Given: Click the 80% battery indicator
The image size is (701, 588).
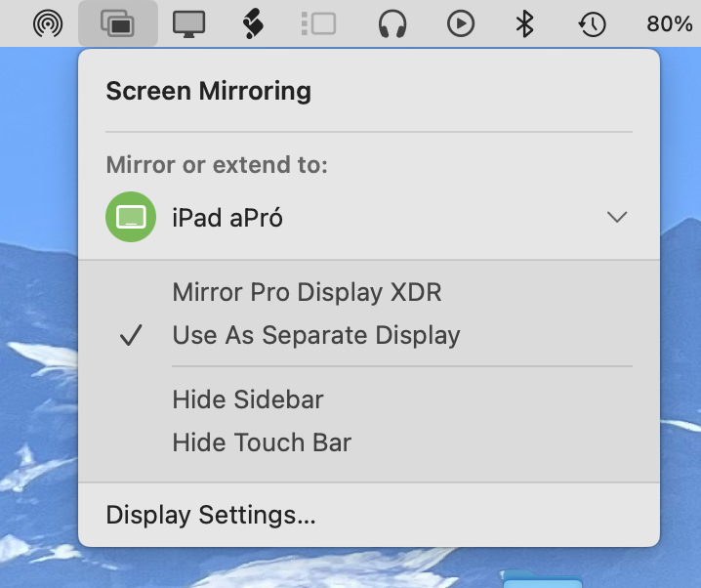Looking at the screenshot, I should (669, 23).
